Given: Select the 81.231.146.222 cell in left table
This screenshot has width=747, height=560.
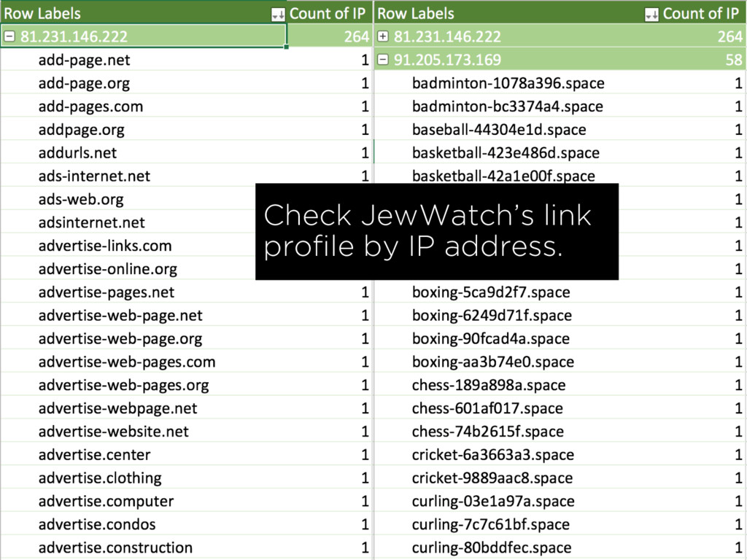Looking at the screenshot, I should point(143,36).
